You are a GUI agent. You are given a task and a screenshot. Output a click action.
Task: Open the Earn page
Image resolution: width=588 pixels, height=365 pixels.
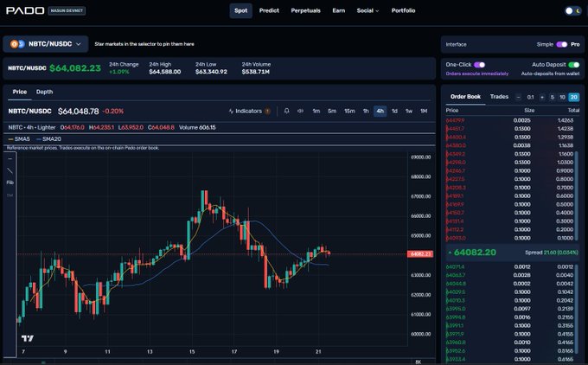pyautogui.click(x=339, y=10)
